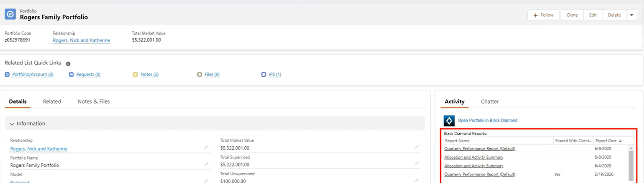This screenshot has width=644, height=183.
Task: Select Total Supervised value $5,222,001.00
Action: [235, 164]
